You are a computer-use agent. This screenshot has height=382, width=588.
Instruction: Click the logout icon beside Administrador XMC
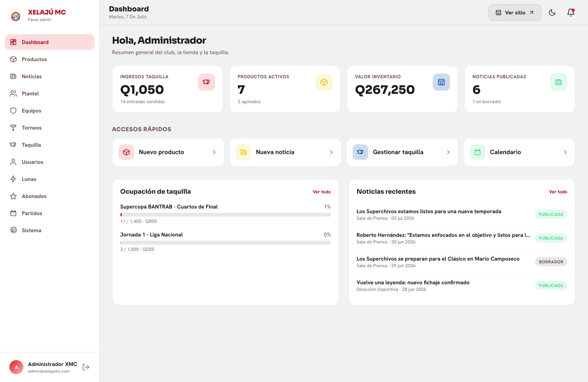click(x=86, y=367)
